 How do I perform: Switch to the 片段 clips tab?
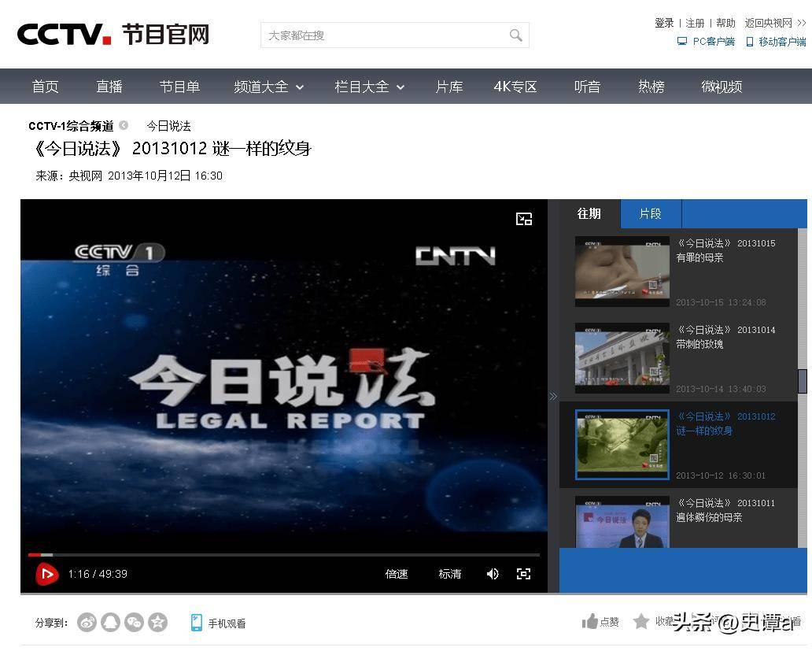[651, 213]
